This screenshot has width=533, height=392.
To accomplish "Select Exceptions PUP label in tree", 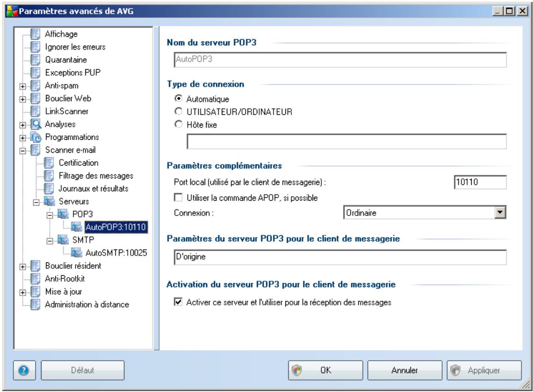I will click(x=73, y=73).
